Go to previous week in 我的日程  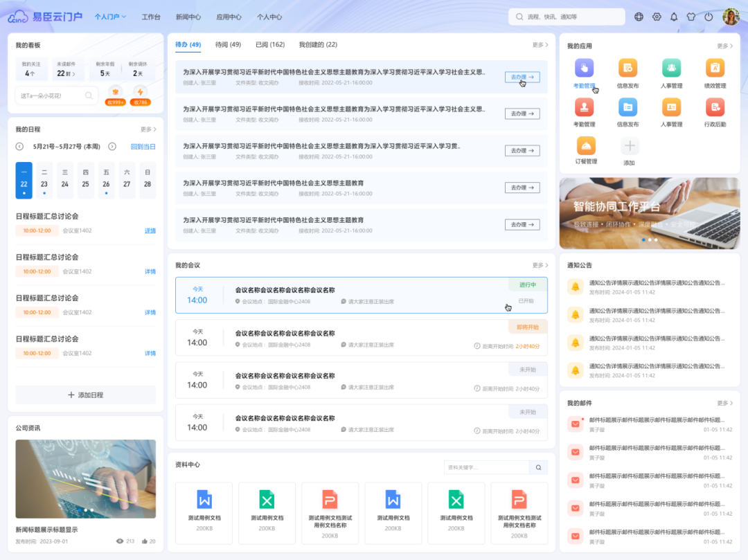19,146
